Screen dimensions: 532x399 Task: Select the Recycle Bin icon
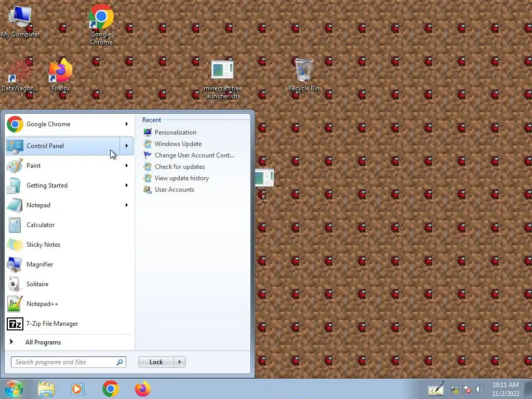[x=303, y=75]
